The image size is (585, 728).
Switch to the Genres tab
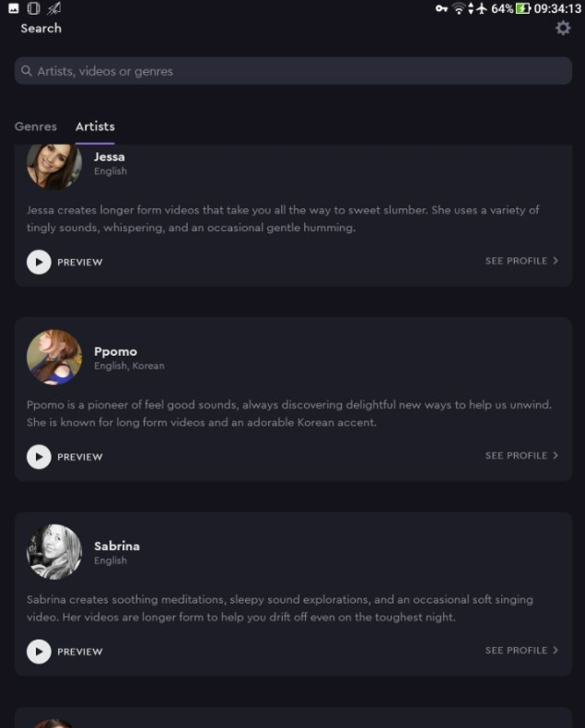pos(36,126)
